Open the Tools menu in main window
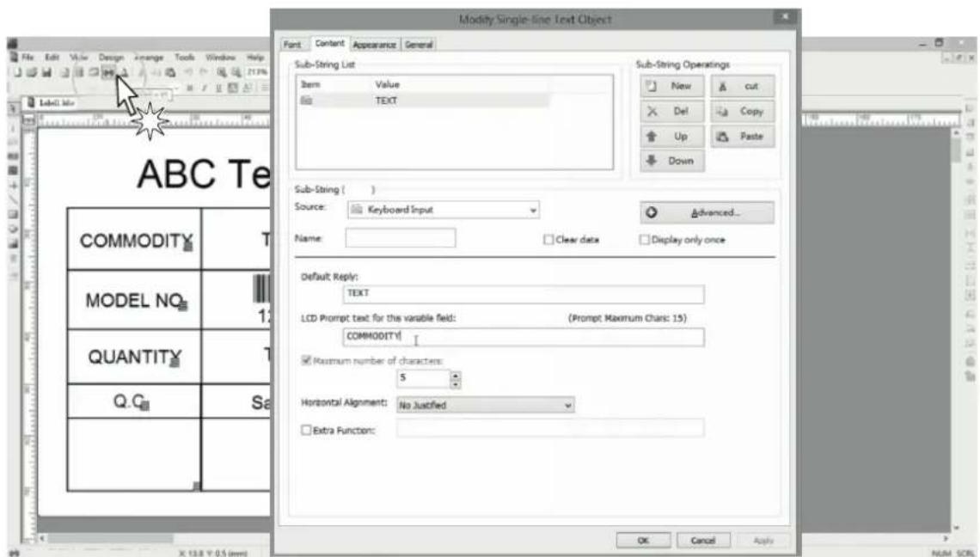 [184, 57]
